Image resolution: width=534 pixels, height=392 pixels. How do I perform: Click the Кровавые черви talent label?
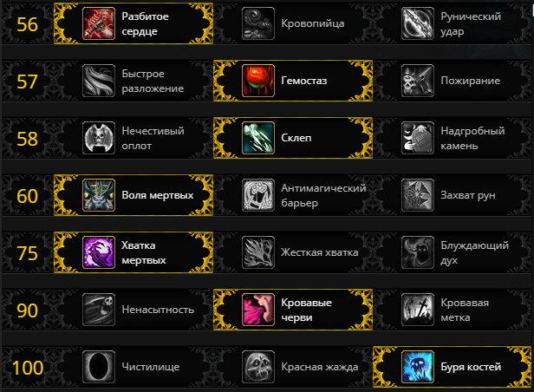307,310
